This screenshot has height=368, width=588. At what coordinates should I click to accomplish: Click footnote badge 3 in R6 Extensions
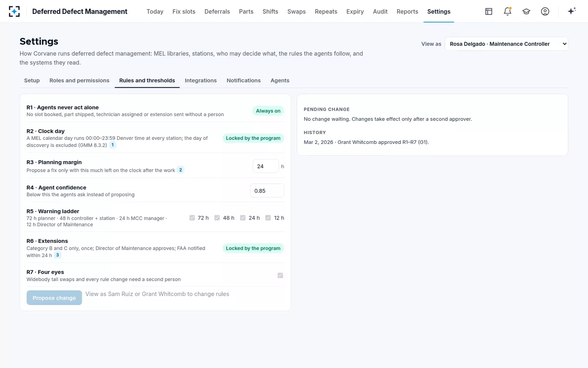click(58, 255)
